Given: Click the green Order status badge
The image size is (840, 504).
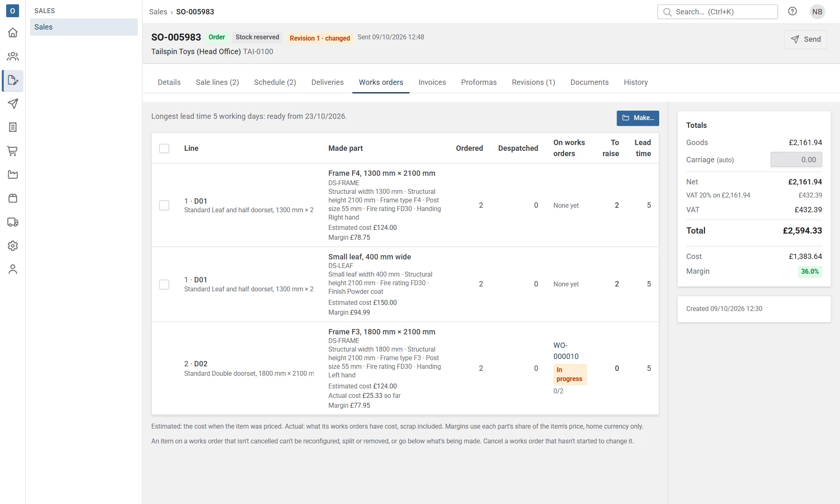Looking at the screenshot, I should (217, 37).
